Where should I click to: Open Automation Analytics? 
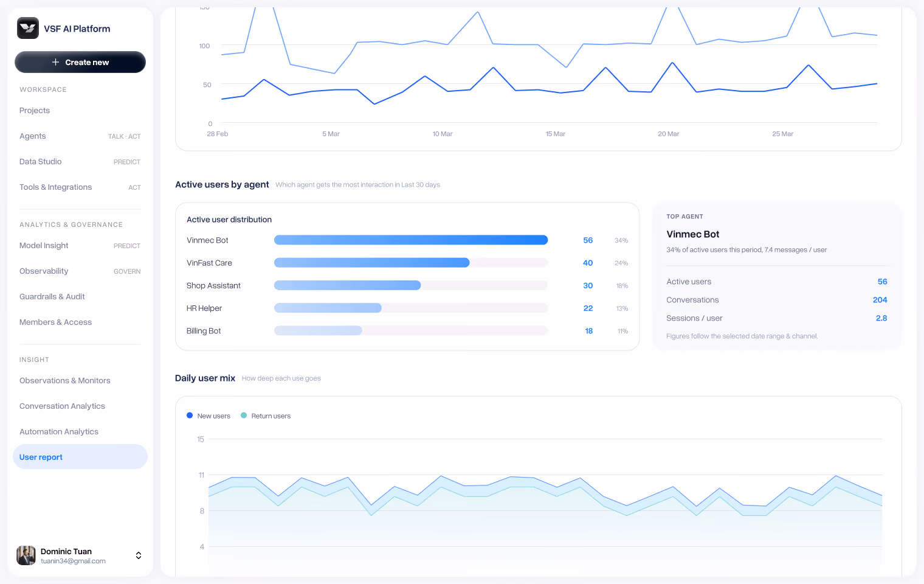(80, 432)
